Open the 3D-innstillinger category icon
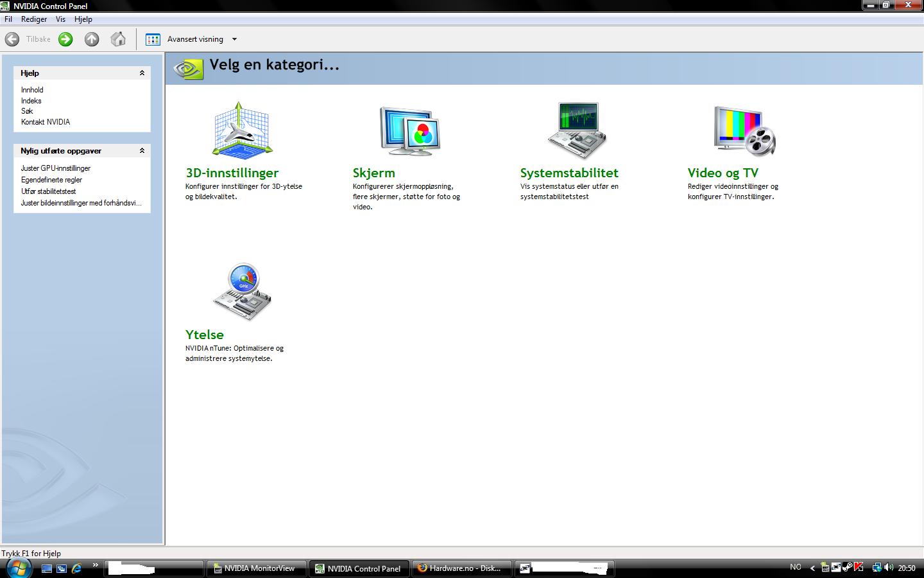This screenshot has height=578, width=924. [x=243, y=129]
